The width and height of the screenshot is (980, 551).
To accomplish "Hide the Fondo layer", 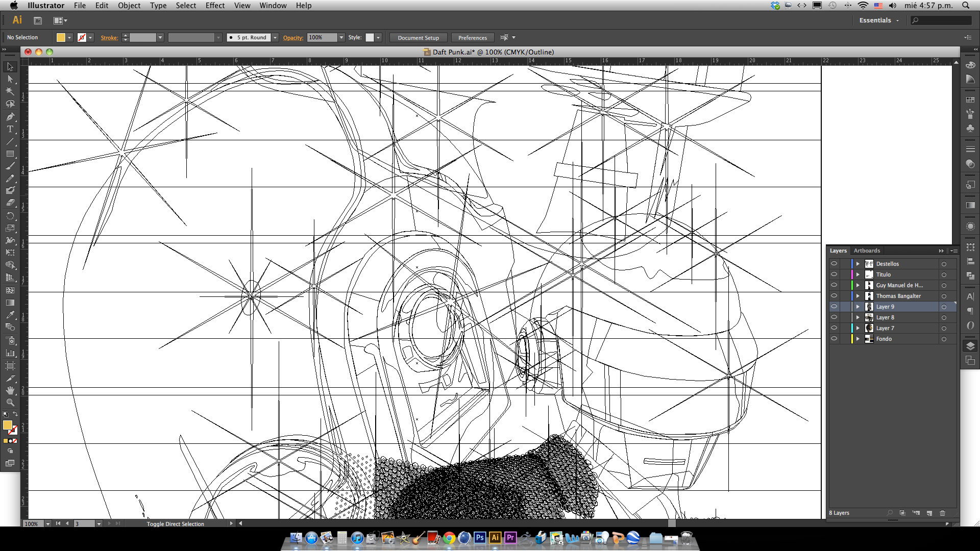I will pos(834,339).
